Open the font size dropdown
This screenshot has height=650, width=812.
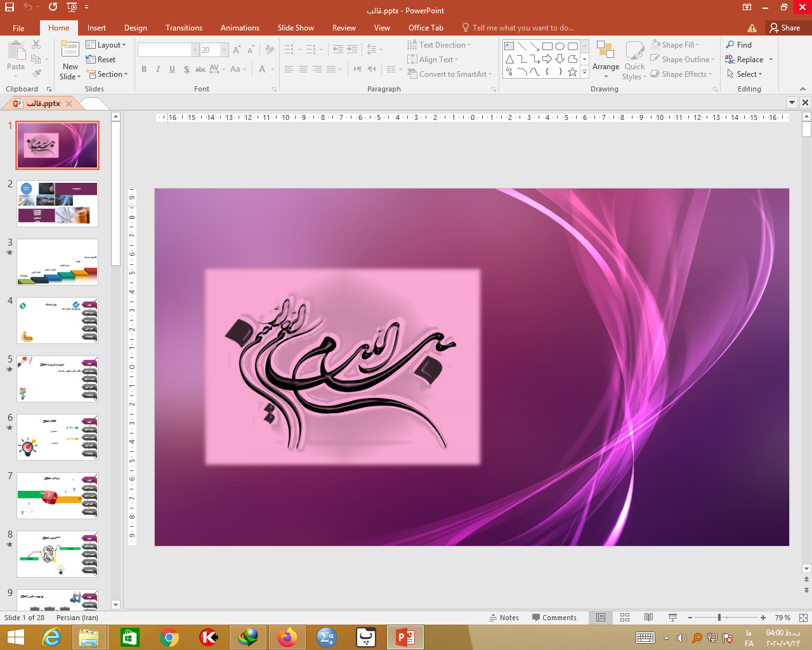(224, 50)
